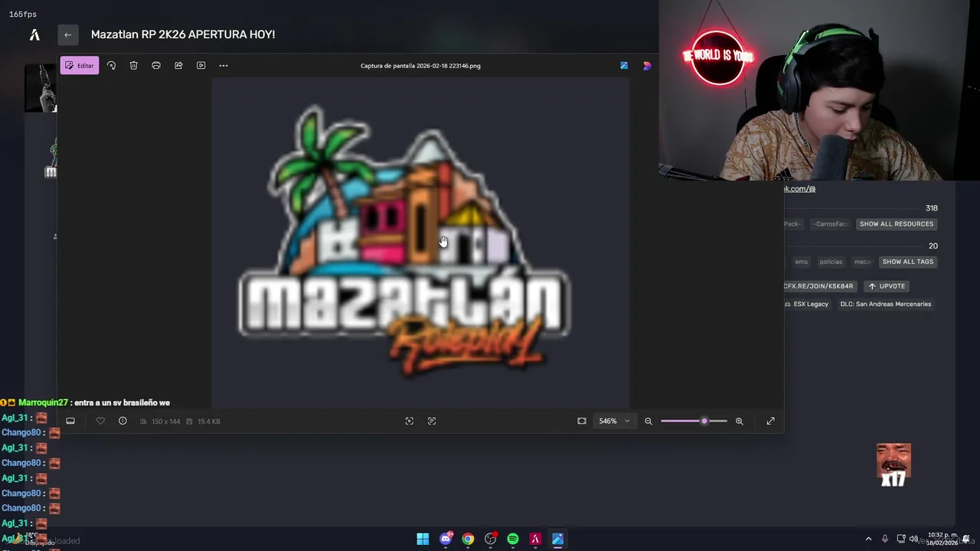Click Marroquin27 chat username
This screenshot has width=980, height=551.
43,403
